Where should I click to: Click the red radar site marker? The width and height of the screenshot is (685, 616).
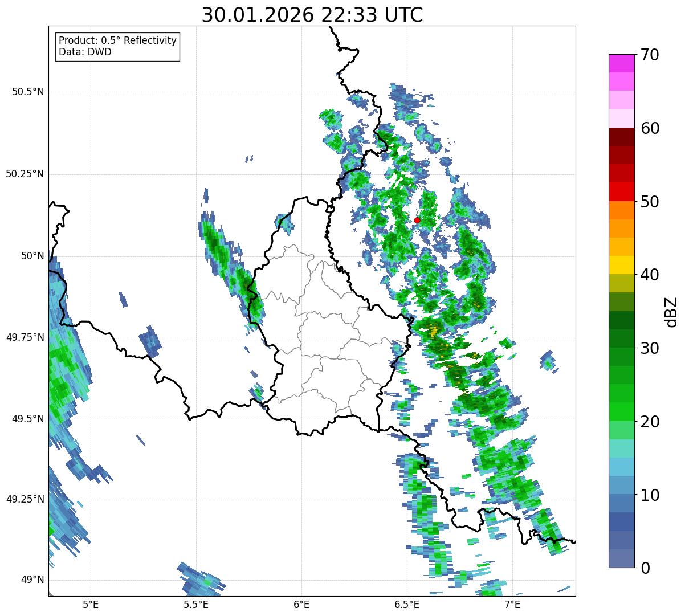[417, 220]
